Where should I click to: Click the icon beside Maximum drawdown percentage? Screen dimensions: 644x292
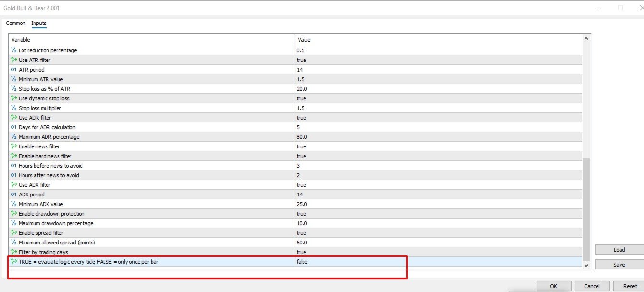[13, 223]
